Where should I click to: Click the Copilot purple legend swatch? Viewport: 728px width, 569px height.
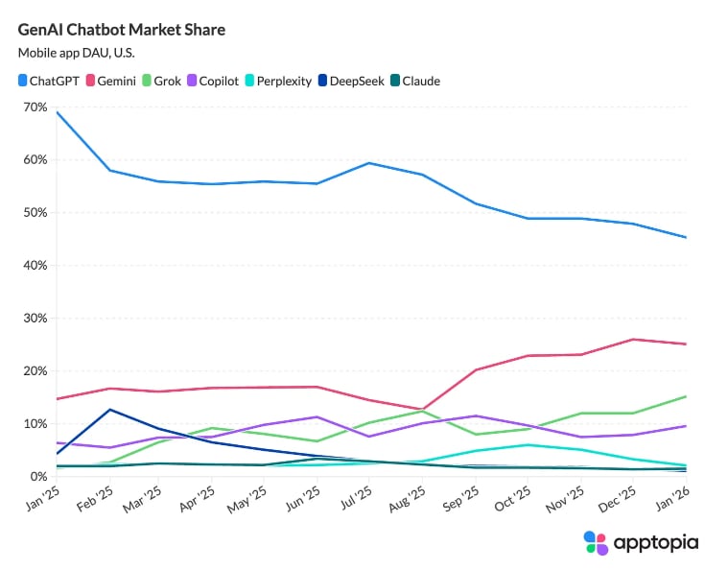point(190,81)
